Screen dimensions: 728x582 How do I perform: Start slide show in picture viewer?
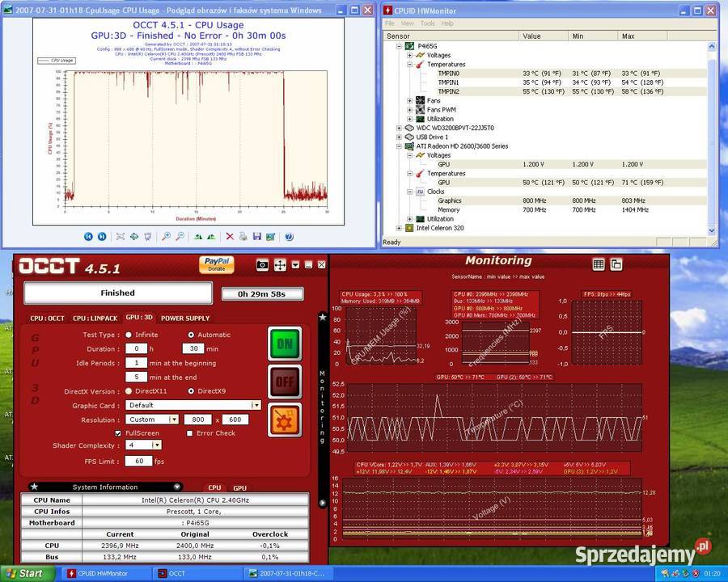point(148,237)
